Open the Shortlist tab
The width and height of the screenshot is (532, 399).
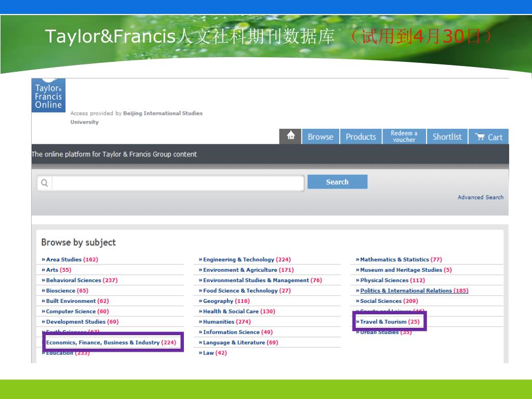447,137
